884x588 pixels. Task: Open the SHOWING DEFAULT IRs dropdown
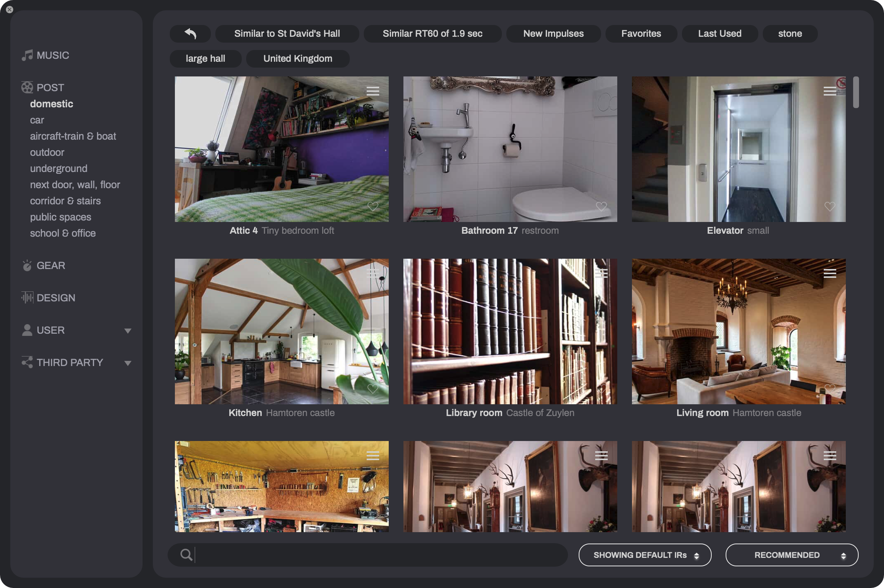(645, 555)
